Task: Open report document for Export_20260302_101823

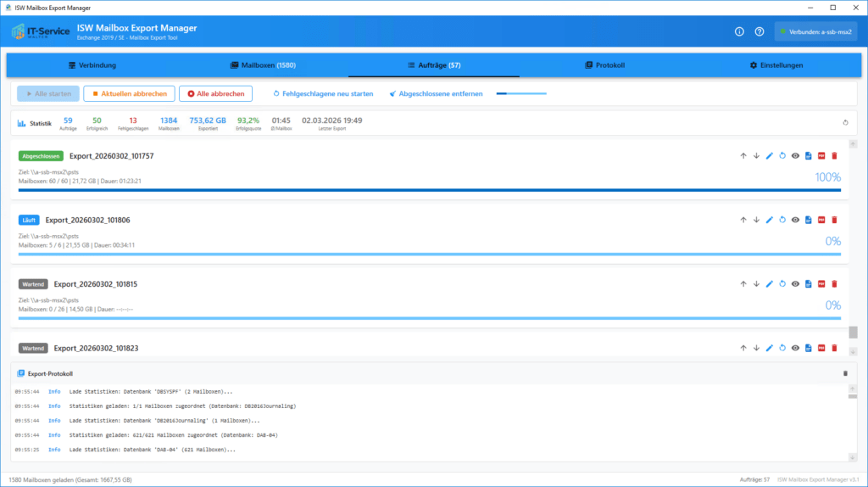Action: (808, 349)
